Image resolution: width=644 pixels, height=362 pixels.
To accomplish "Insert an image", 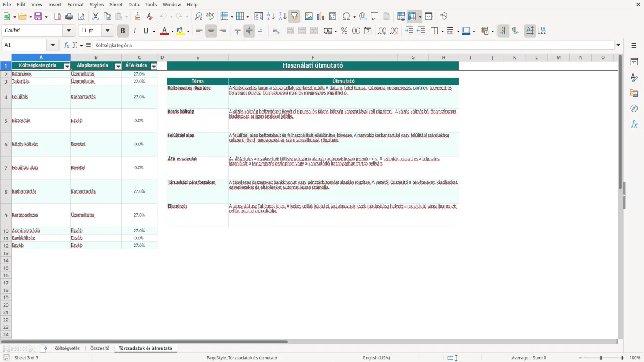I will 309,17.
